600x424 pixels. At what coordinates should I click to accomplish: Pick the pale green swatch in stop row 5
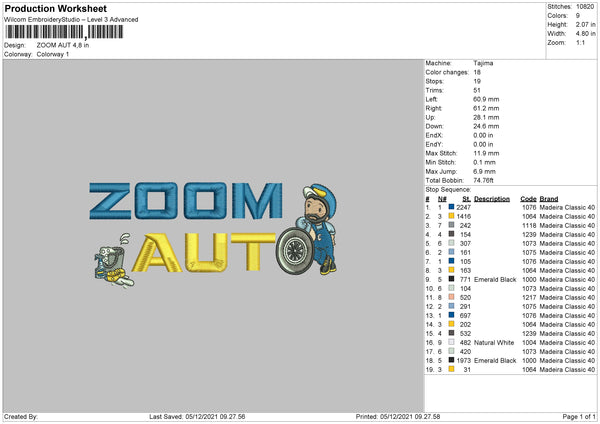pyautogui.click(x=452, y=243)
